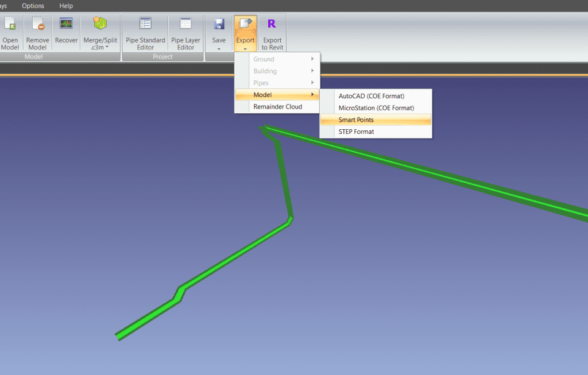588x375 pixels.
Task: Select AutoCAD (COE Format) export
Action: 376,96
